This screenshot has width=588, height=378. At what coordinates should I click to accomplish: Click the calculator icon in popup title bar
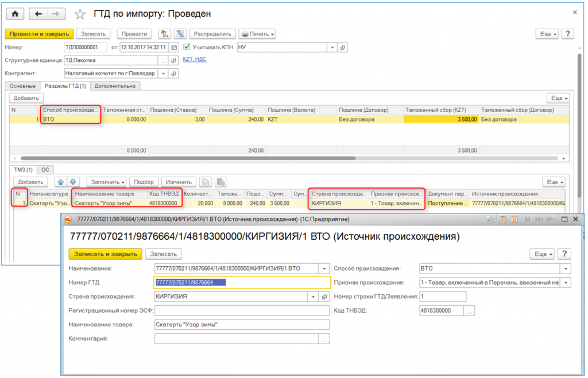502,219
